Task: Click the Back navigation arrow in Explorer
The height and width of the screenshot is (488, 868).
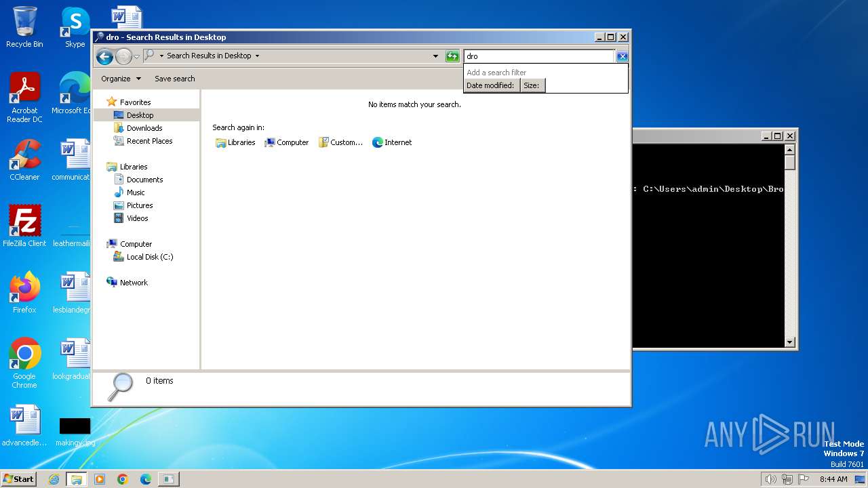Action: click(104, 56)
